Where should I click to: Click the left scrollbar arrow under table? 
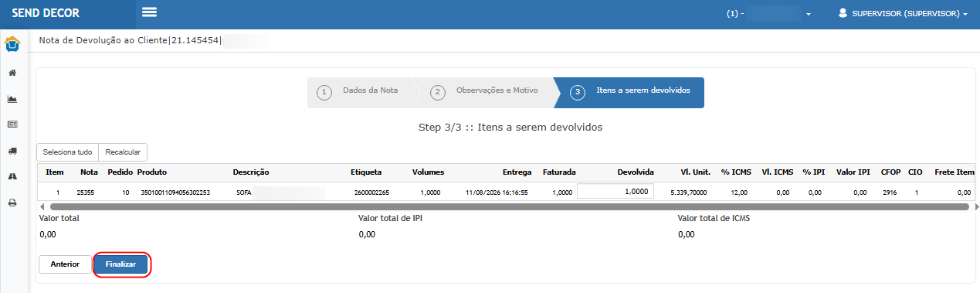[41, 207]
